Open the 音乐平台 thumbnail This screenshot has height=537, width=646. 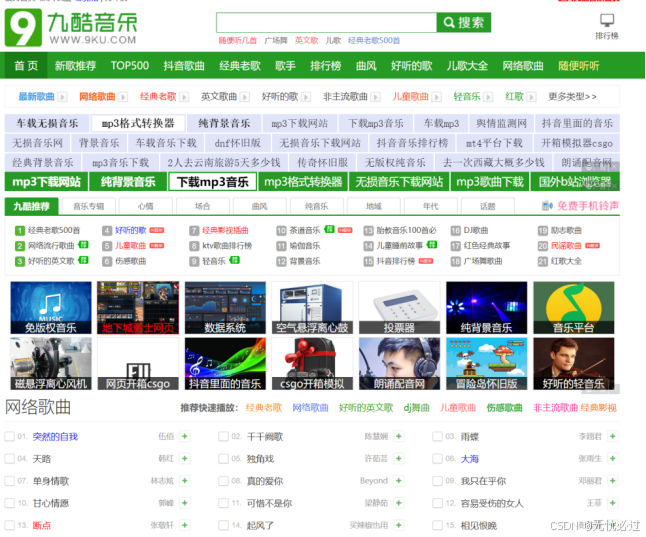coord(573,307)
